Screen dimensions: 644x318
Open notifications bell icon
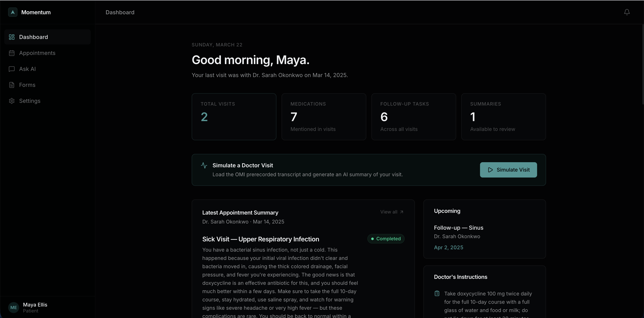(627, 12)
